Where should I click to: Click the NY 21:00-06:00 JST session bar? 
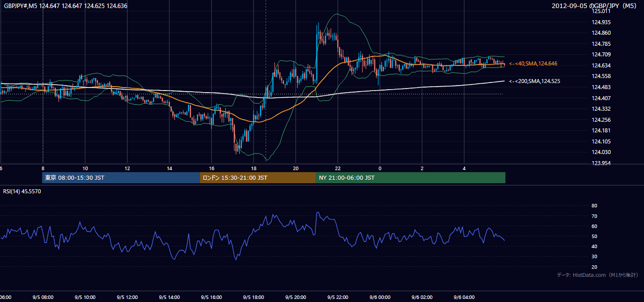[411, 178]
